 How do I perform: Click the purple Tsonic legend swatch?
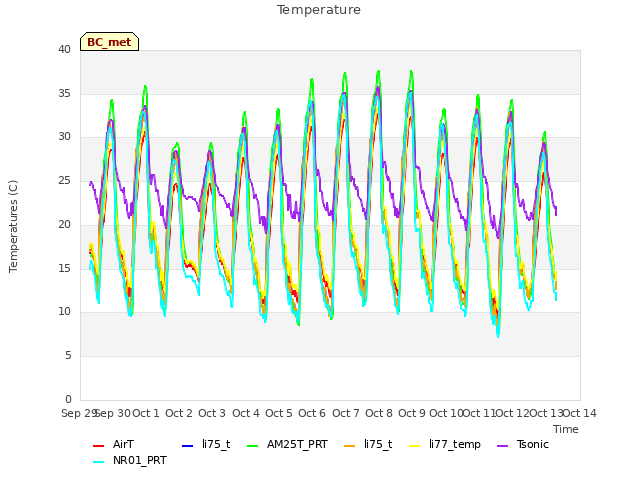(x=502, y=445)
